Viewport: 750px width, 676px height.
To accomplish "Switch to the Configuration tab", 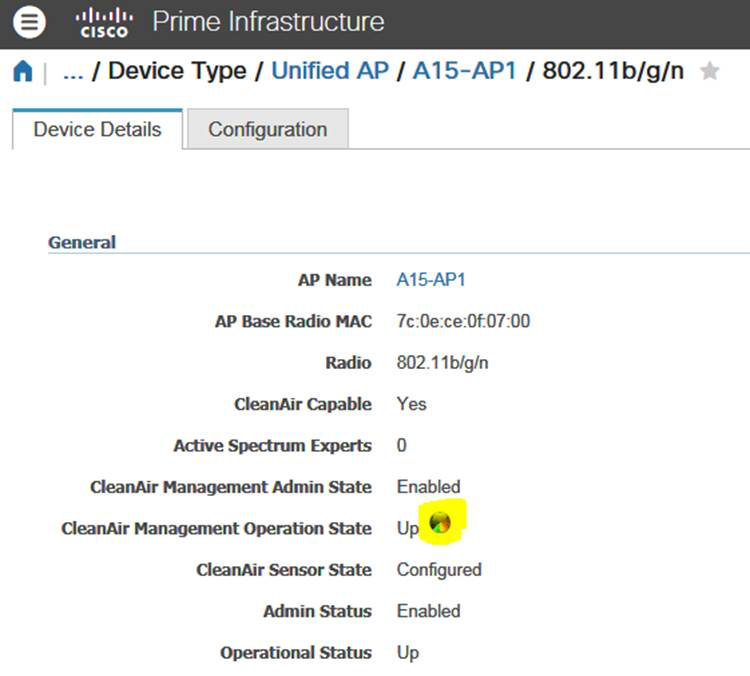I will (x=268, y=130).
